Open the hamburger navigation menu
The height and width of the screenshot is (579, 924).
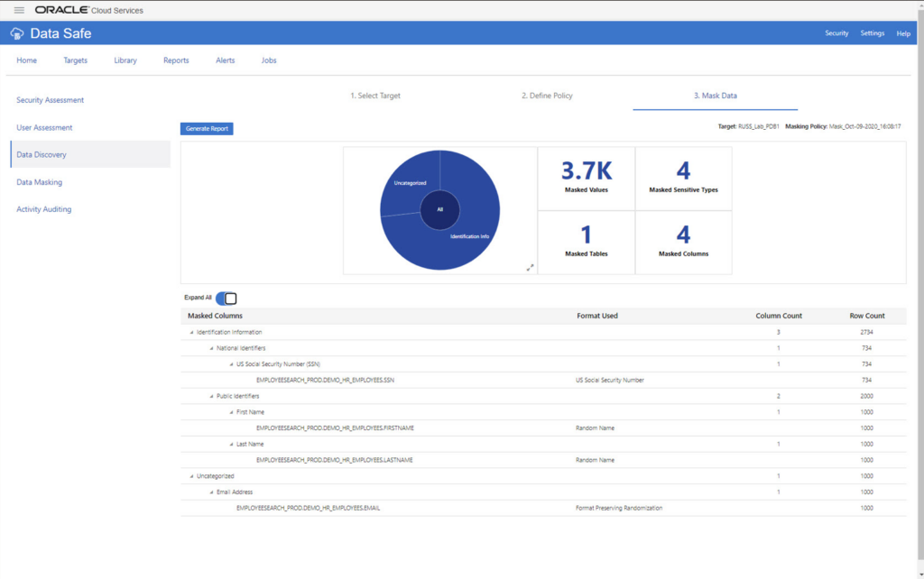[18, 10]
